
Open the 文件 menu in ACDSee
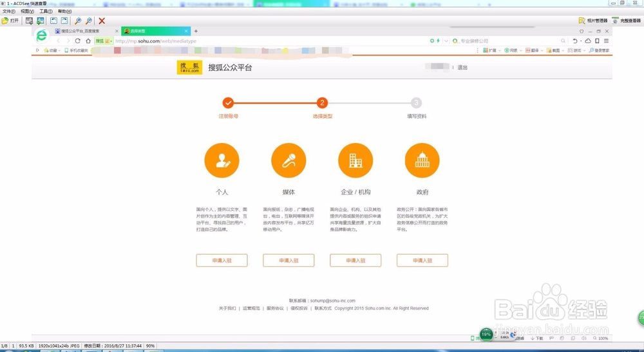pyautogui.click(x=8, y=11)
